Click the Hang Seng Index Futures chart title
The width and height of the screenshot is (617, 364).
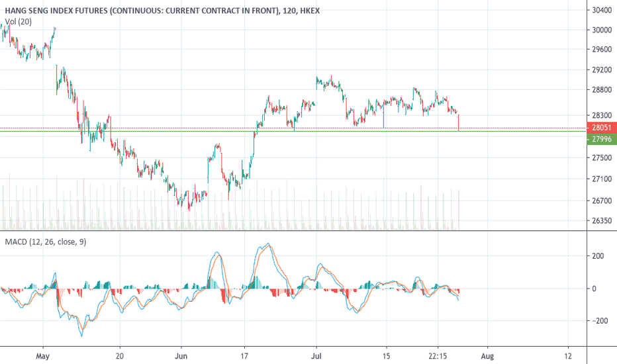tap(162, 11)
